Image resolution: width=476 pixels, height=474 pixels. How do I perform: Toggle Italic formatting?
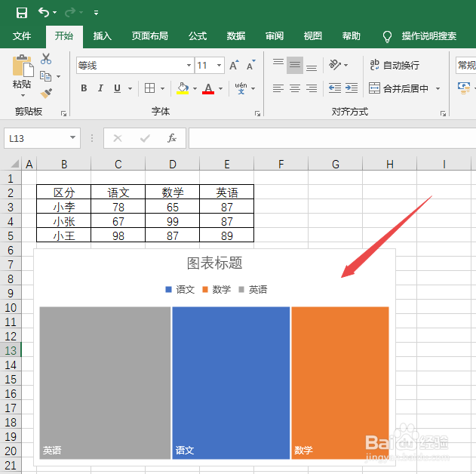(x=100, y=88)
